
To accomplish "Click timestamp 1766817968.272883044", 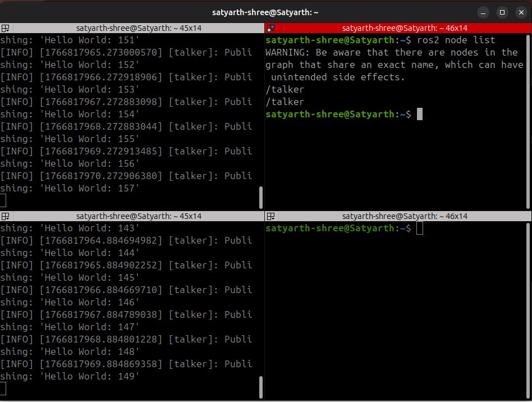I will pos(101,127).
